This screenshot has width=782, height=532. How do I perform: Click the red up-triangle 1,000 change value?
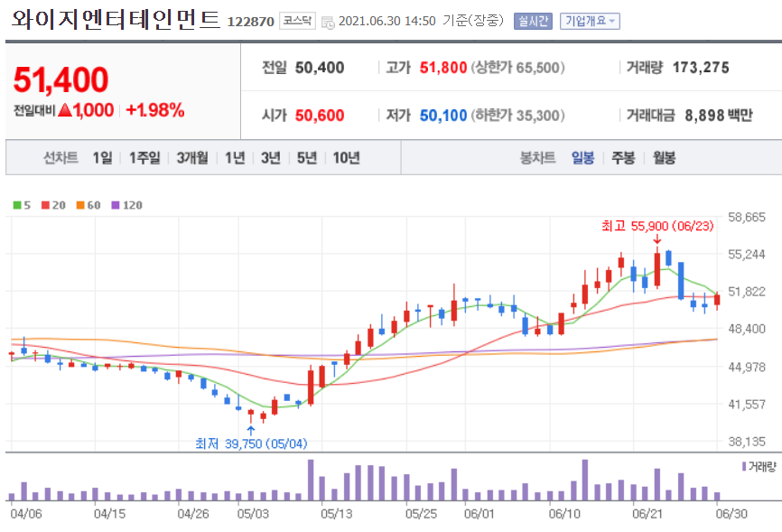pyautogui.click(x=86, y=110)
